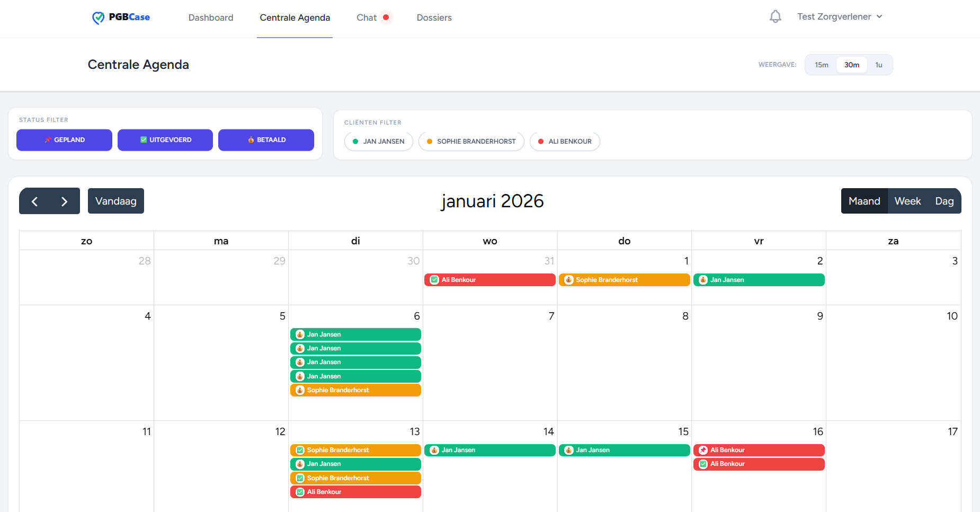Click the check icon on the Ali Benkour event of December 31
Image resolution: width=980 pixels, height=512 pixels.
[x=434, y=279]
